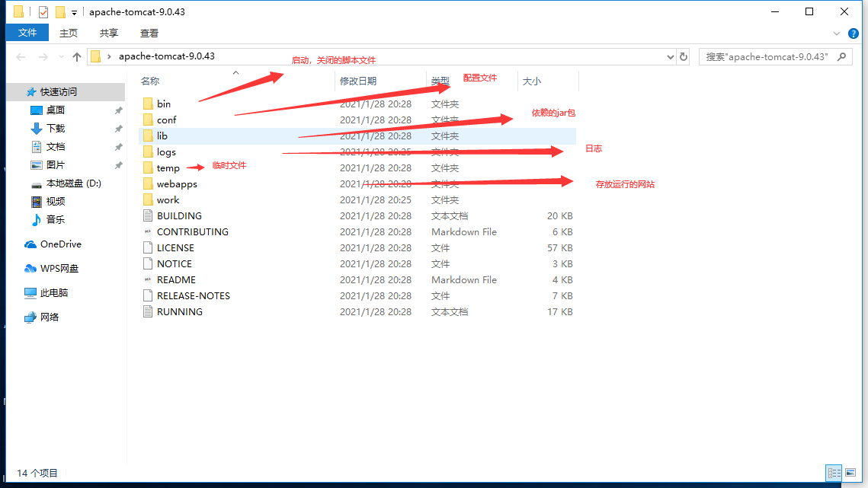Select the RELEASE-NOTES file name
Screen dimensions: 868x488
(x=194, y=296)
